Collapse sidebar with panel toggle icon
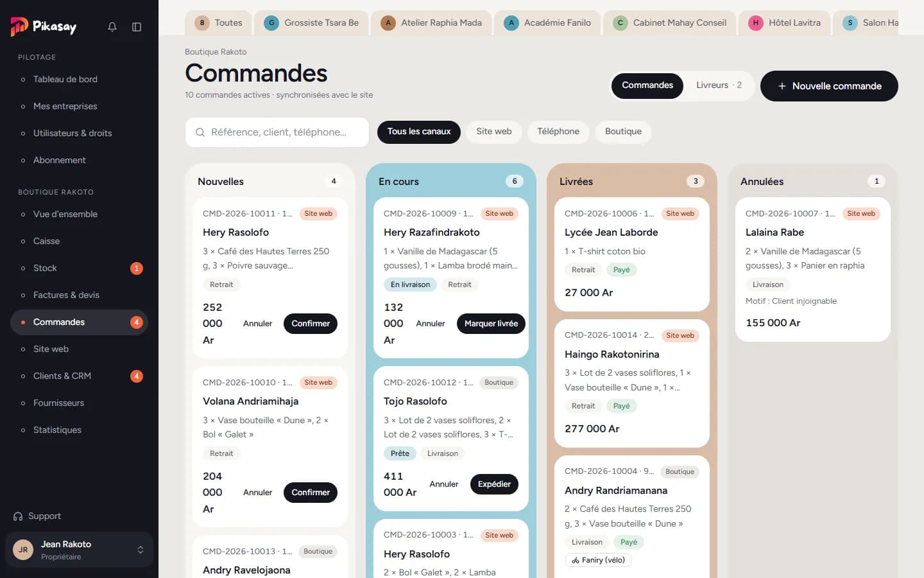924x578 pixels. 137,27
